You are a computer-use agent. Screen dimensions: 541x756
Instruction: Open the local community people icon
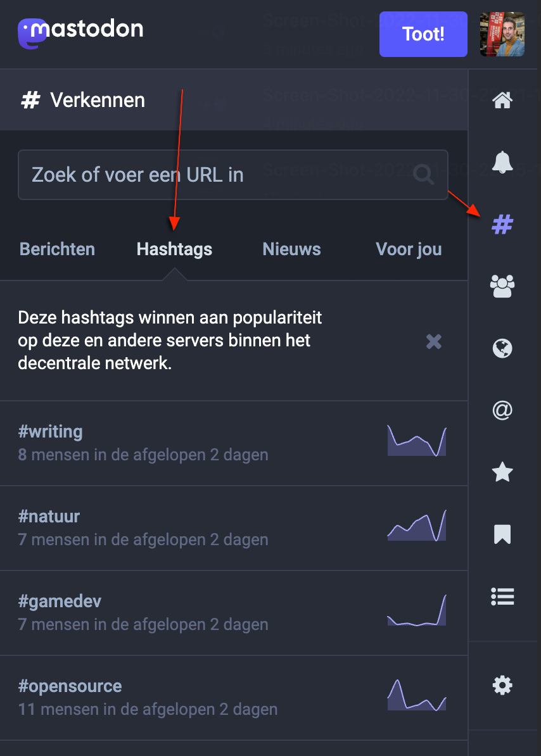point(502,286)
